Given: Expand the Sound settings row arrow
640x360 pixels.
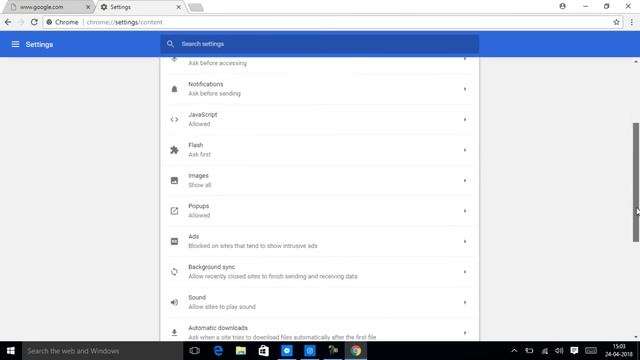Looking at the screenshot, I should tap(465, 302).
